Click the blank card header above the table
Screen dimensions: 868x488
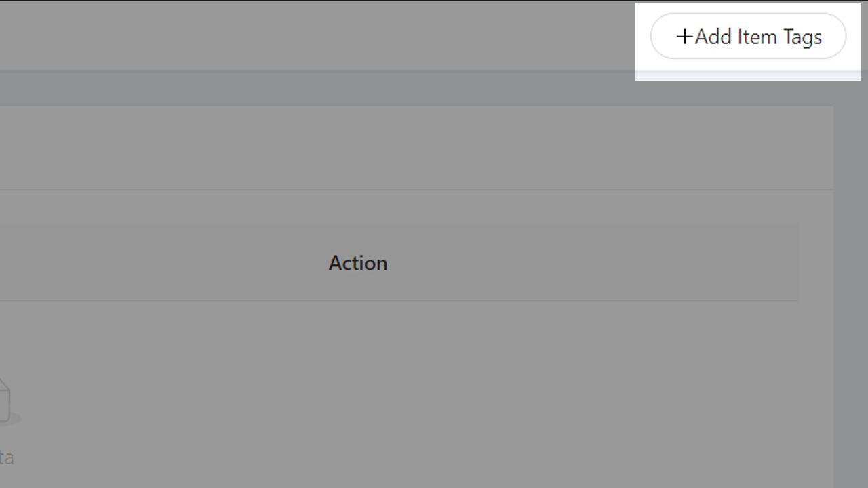click(x=416, y=148)
